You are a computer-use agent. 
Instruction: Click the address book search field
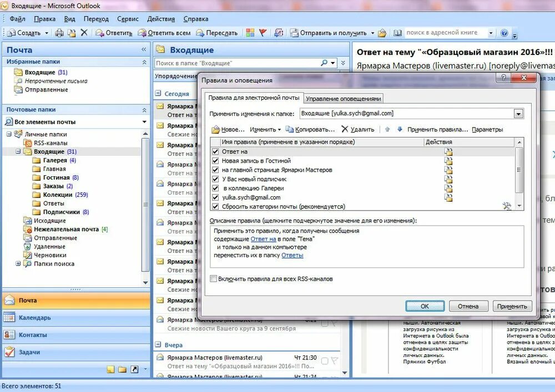446,33
